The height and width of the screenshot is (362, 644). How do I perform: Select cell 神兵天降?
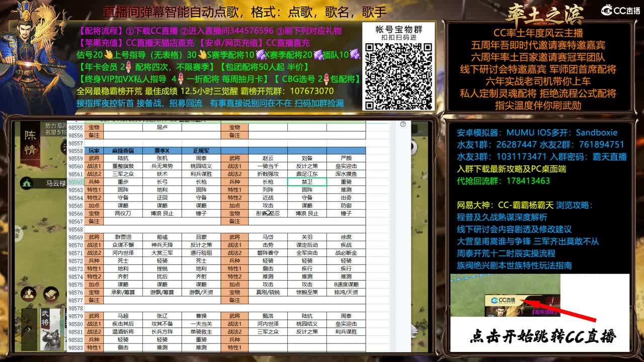(x=162, y=245)
